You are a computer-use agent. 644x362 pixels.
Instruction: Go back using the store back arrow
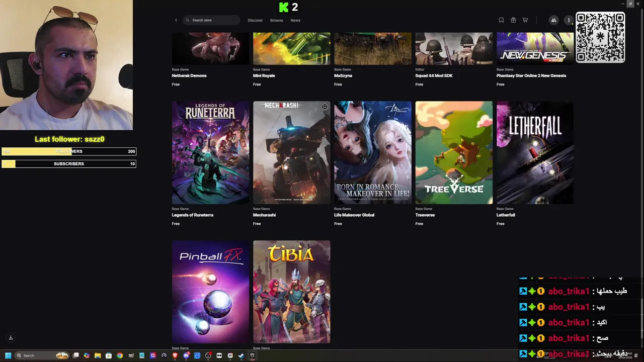[x=176, y=20]
